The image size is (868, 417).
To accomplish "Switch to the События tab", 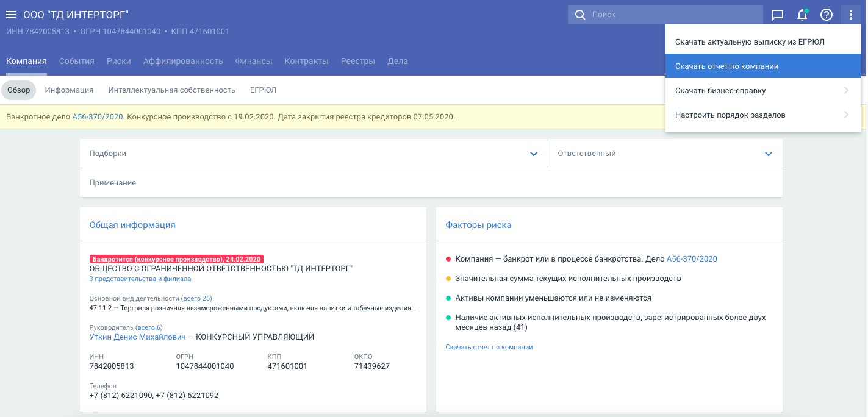I will 77,61.
